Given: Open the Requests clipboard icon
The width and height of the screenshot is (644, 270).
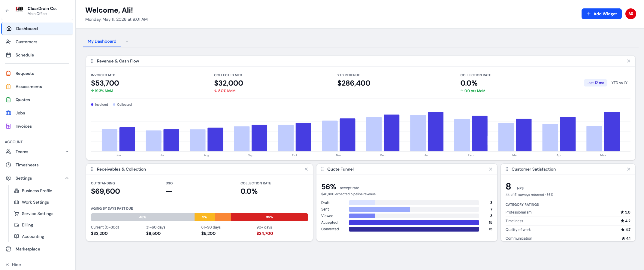Looking at the screenshot, I should pos(8,73).
